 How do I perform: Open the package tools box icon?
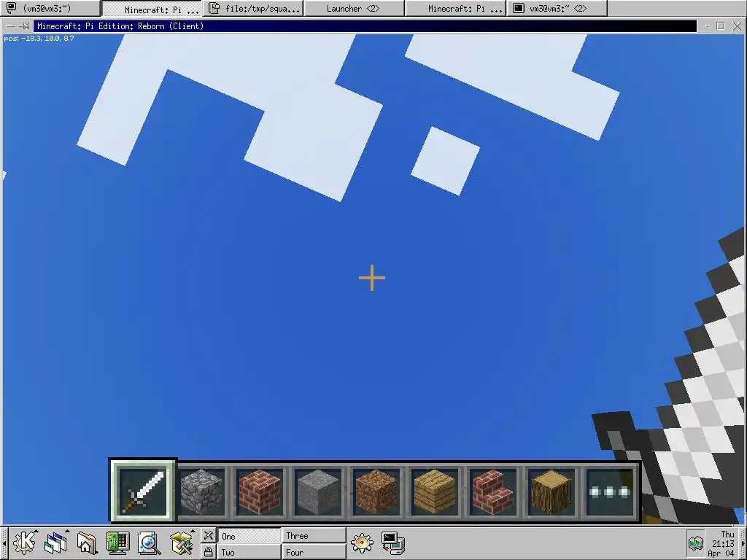(181, 544)
